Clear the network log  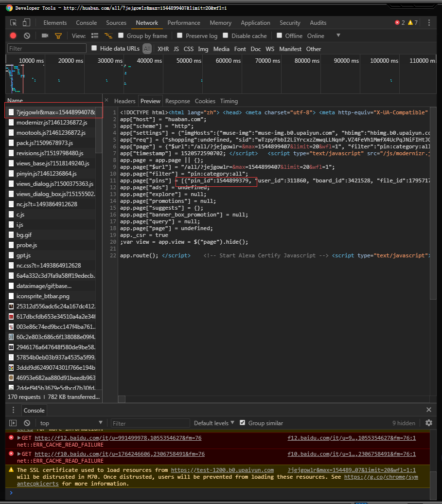pyautogui.click(x=27, y=36)
